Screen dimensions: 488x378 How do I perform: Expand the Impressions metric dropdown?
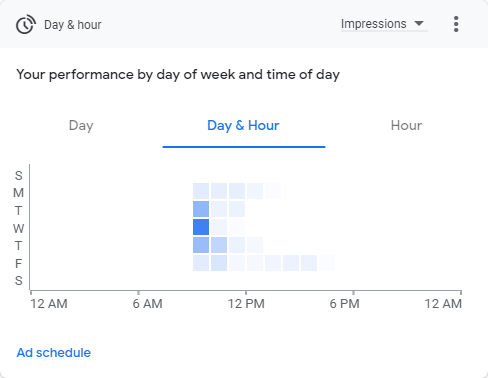pyautogui.click(x=384, y=24)
